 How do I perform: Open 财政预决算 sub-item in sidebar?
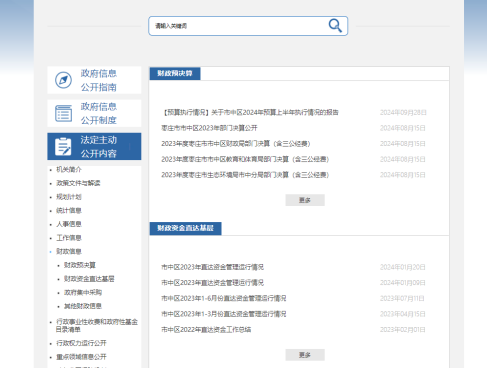point(80,265)
